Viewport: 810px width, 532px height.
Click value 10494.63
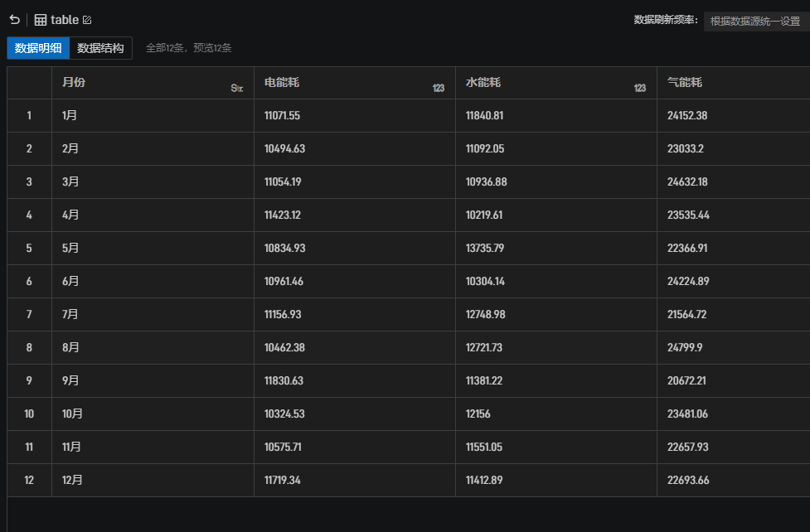(284, 149)
